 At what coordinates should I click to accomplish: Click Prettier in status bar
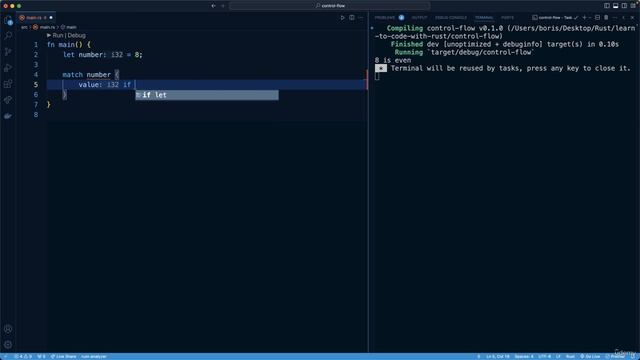[615, 356]
